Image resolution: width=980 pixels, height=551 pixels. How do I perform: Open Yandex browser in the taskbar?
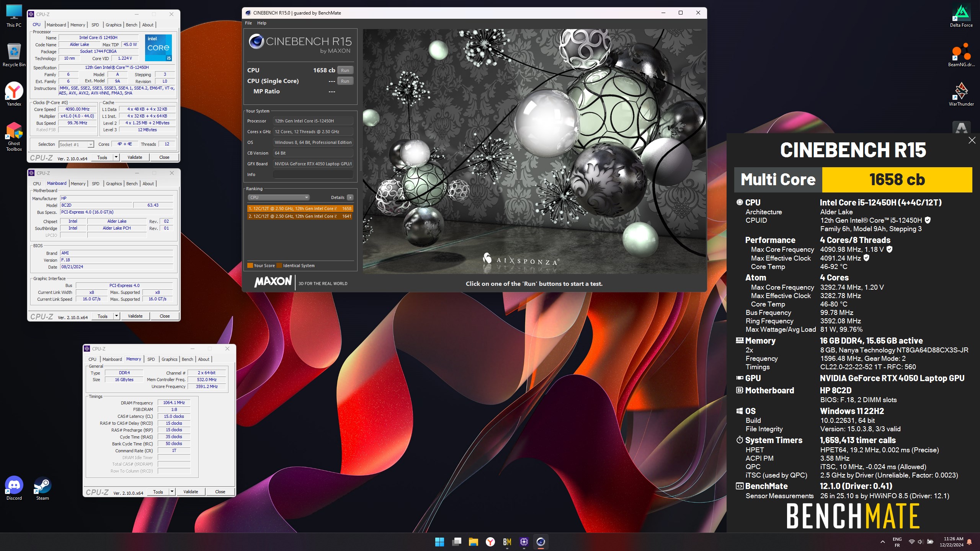490,542
